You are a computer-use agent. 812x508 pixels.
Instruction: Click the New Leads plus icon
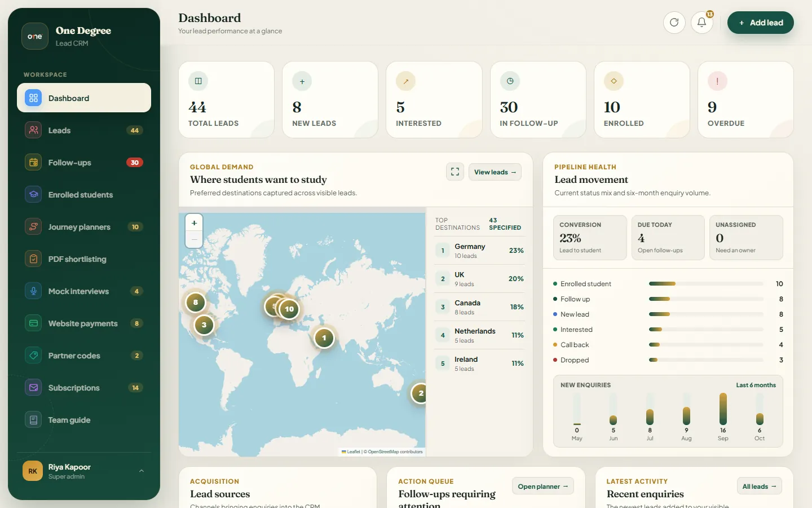pos(302,81)
